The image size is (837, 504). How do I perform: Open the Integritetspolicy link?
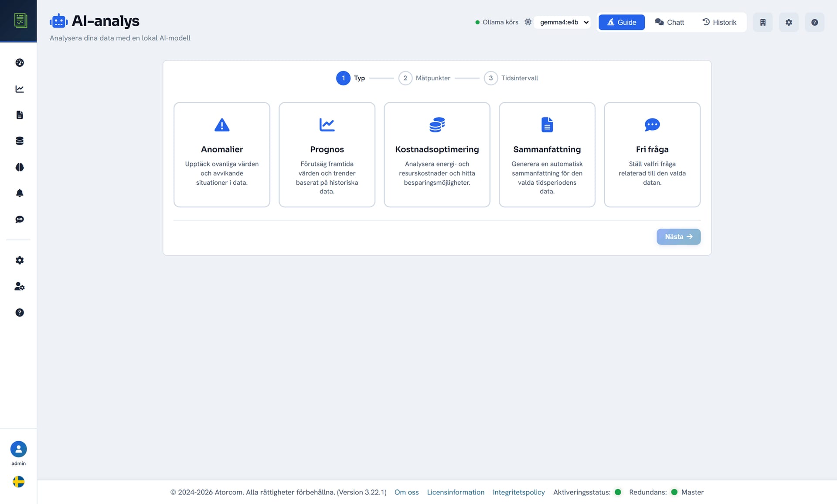[518, 492]
